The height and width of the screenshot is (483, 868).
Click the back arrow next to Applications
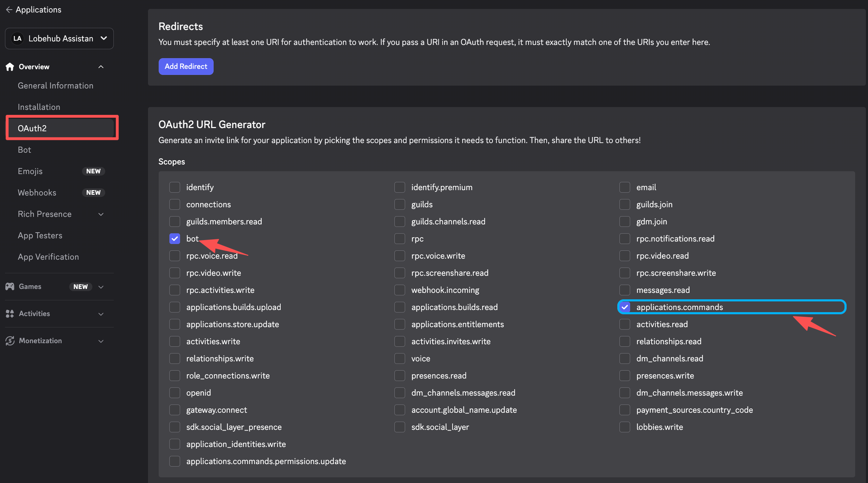click(9, 10)
